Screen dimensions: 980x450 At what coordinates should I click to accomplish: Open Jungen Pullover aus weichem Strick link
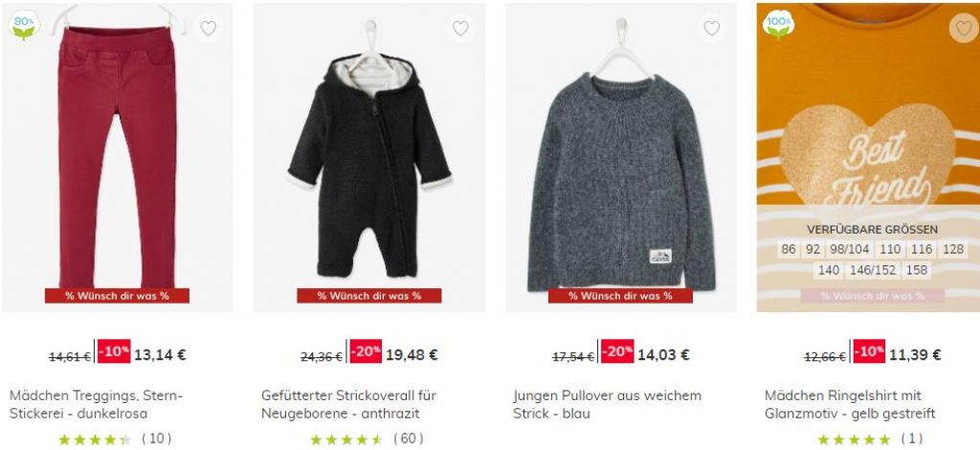(x=608, y=404)
